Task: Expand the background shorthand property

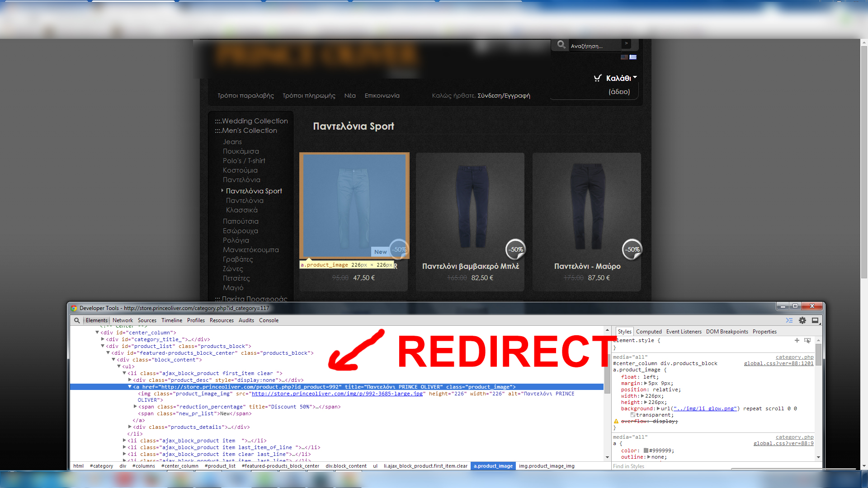Action: [x=658, y=408]
